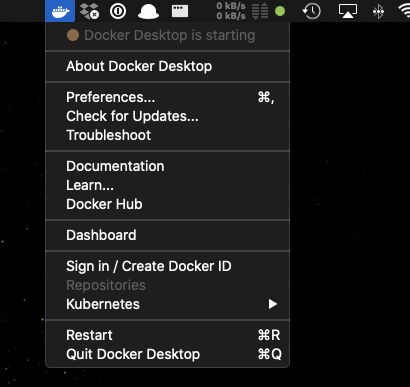Open Time Machine menu bar icon
Image resolution: width=410 pixels, height=387 pixels.
pyautogui.click(x=312, y=11)
